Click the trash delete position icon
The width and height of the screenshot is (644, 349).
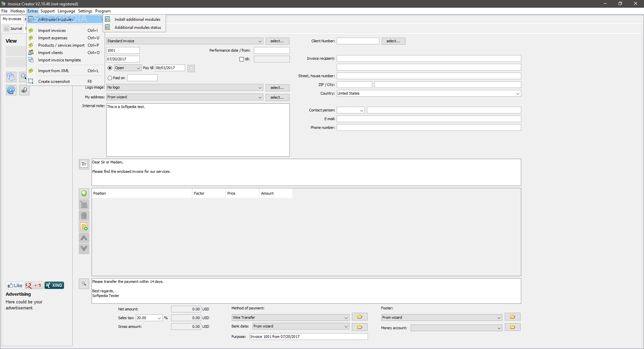coord(84,215)
